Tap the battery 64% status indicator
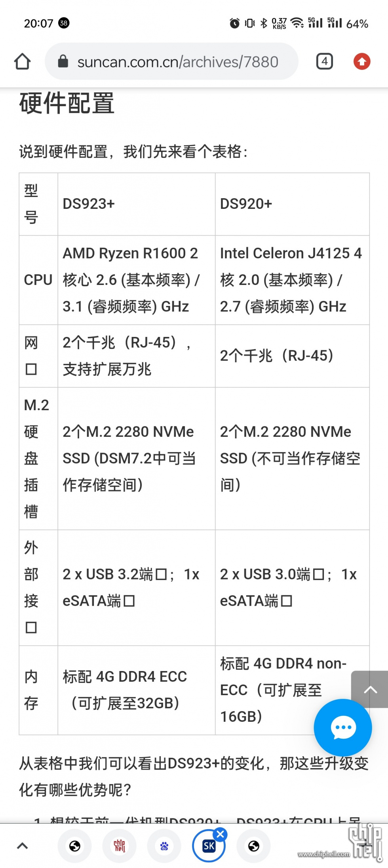This screenshot has height=868, width=388. (x=357, y=24)
